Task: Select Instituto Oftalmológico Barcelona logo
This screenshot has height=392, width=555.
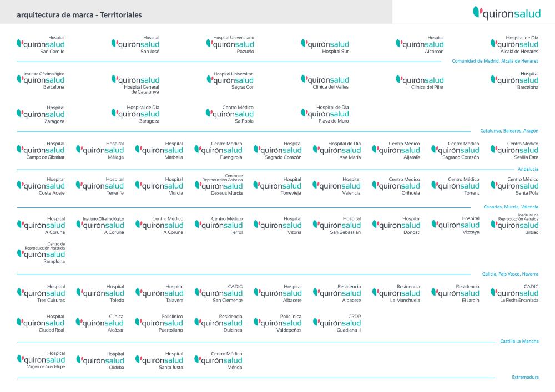Action: point(41,80)
